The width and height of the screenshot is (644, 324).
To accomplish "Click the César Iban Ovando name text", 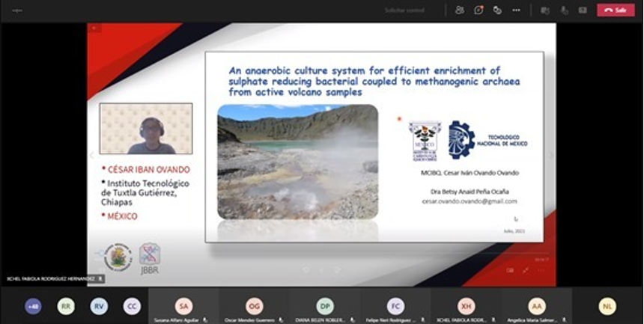I will coord(149,170).
